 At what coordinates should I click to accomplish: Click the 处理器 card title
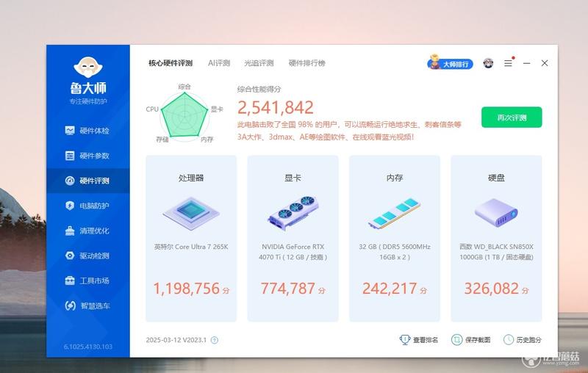[x=191, y=178]
